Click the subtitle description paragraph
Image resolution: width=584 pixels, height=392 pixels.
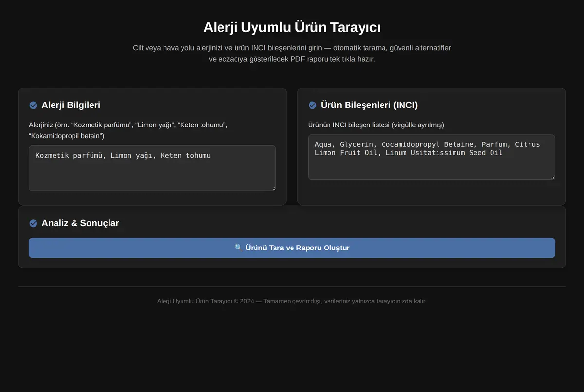(x=292, y=53)
